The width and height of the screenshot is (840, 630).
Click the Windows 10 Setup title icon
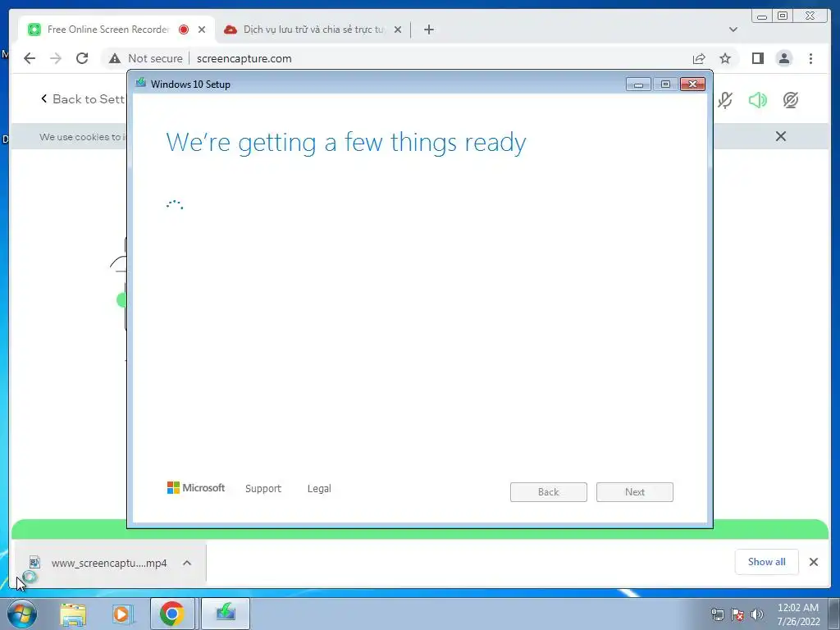coord(141,83)
